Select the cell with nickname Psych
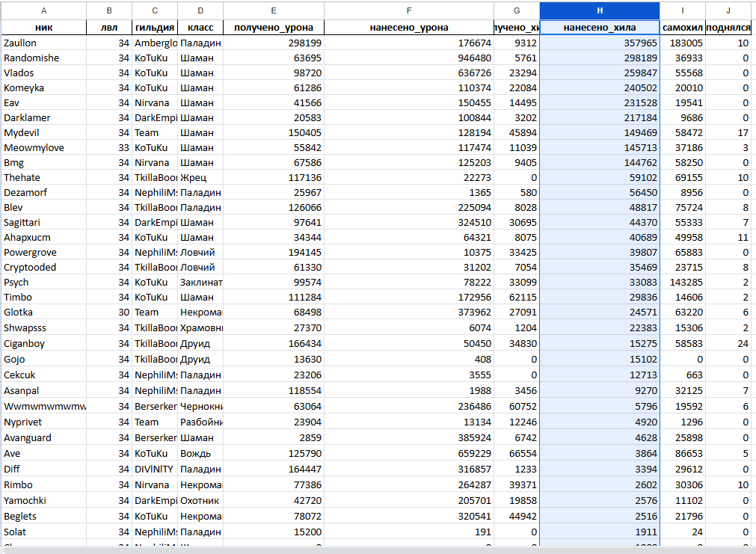Viewport: 756px width, 554px height. [x=43, y=282]
